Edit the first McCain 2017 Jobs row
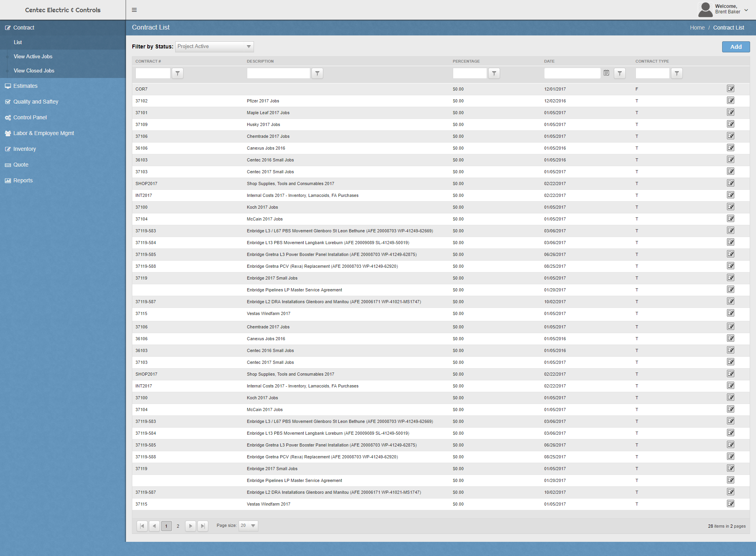756x556 pixels. 731,219
